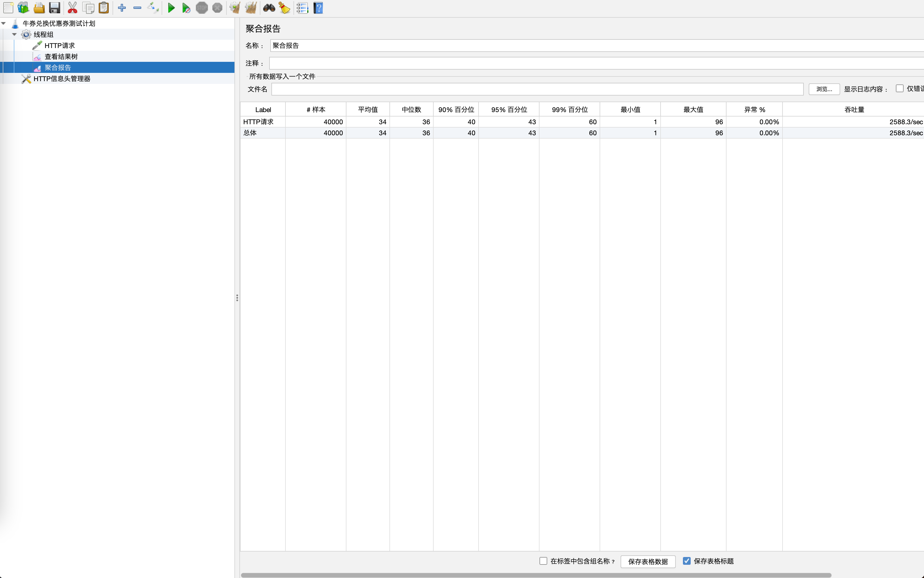Click the toolbar plus expand-all icon
Viewport: 924px width, 578px height.
coord(122,8)
